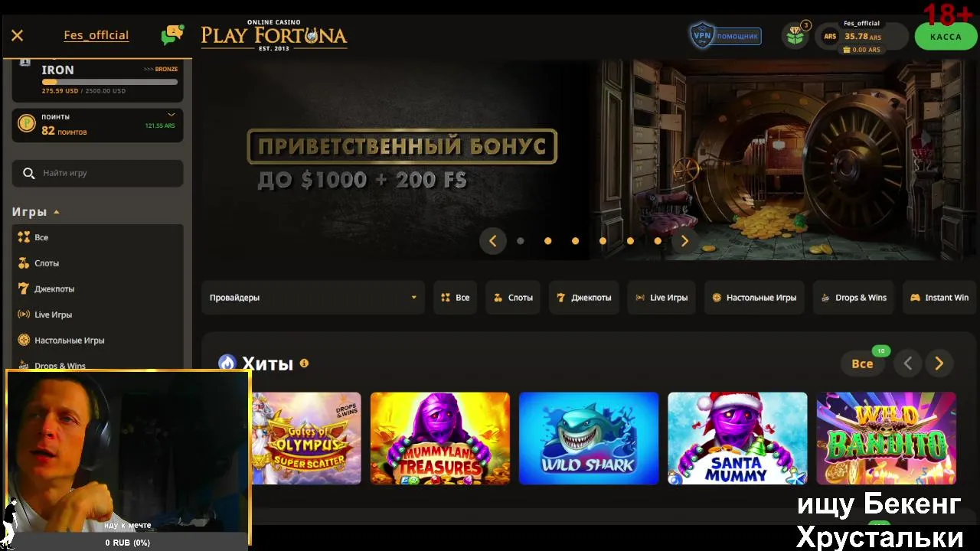980x551 pixels.
Task: Open Wild Shark game
Action: [589, 439]
